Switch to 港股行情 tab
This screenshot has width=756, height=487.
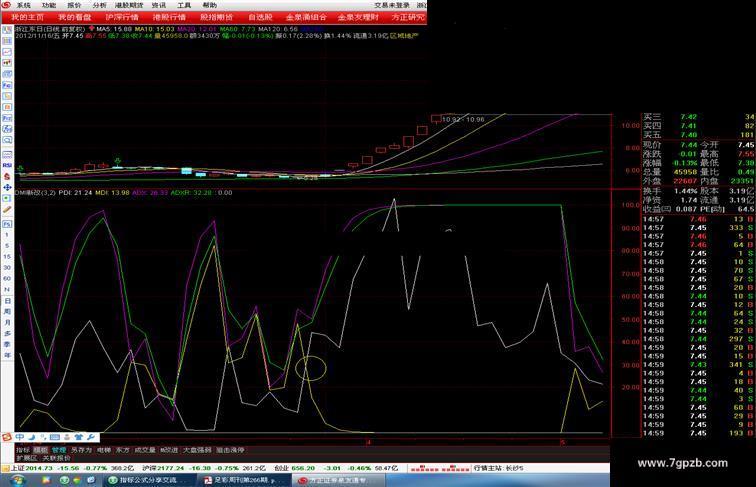(169, 17)
